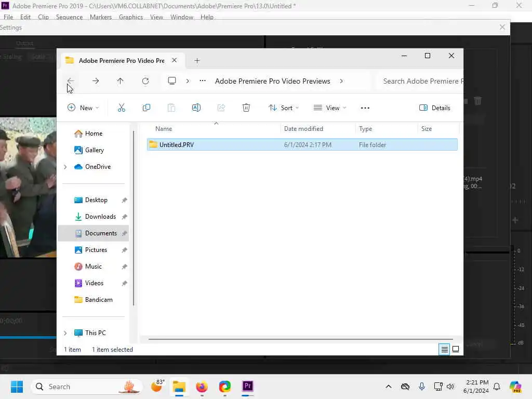
Task: Expand the address bar path chevron after monitor icon
Action: pyautogui.click(x=188, y=81)
